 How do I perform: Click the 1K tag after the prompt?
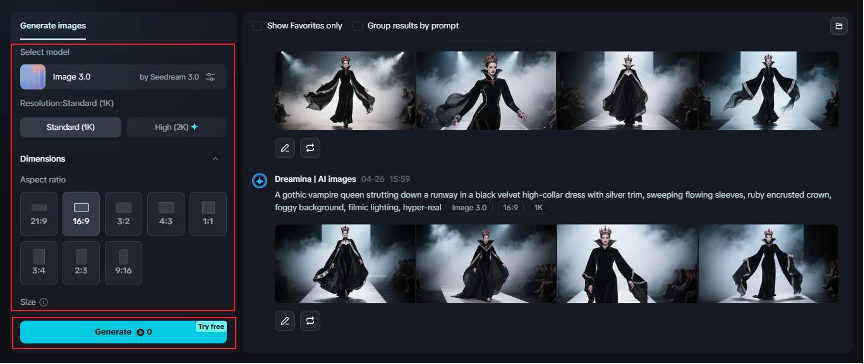coord(538,208)
